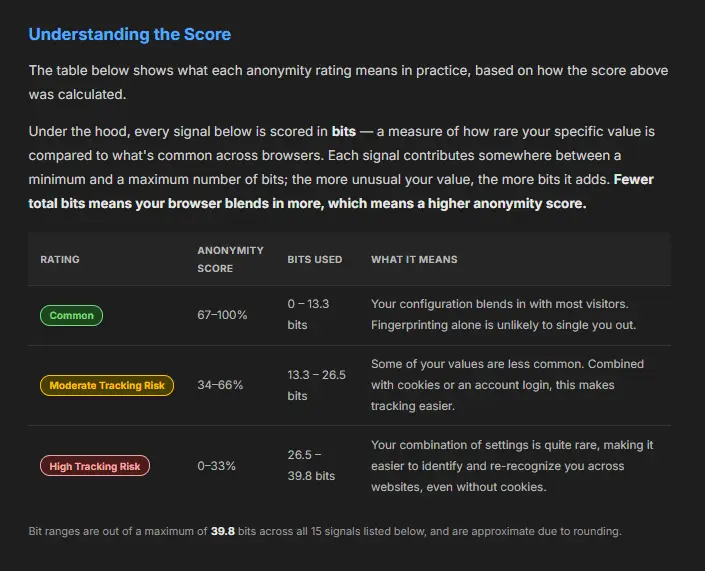The width and height of the screenshot is (705, 571).
Task: Click the 67–100% anonymity score cell
Action: [x=222, y=315]
